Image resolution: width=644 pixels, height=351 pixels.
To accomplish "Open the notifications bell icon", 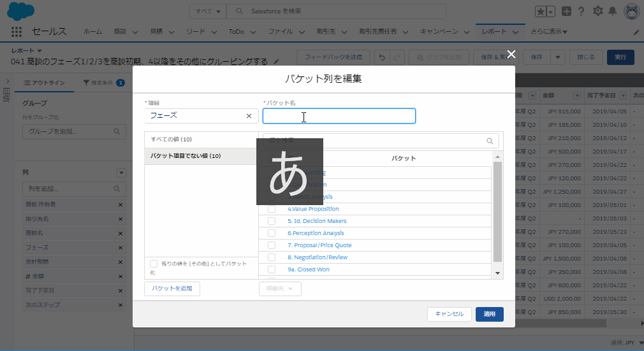I will (612, 11).
